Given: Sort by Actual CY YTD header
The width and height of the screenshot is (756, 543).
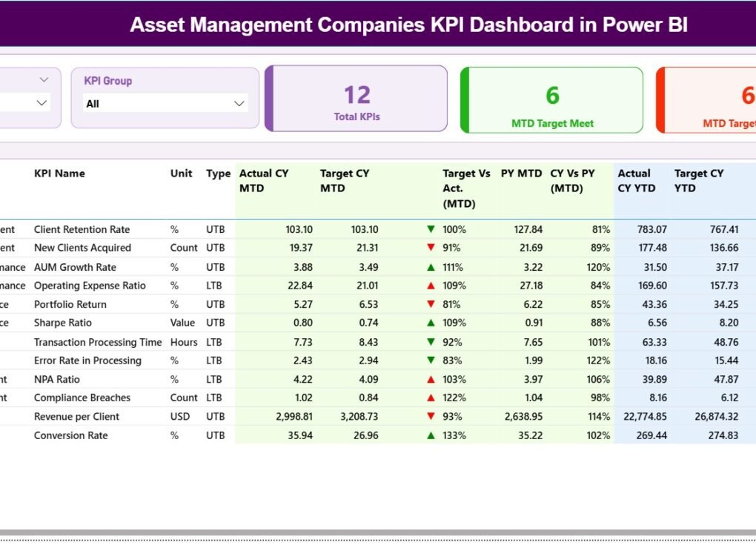Looking at the screenshot, I should (637, 180).
